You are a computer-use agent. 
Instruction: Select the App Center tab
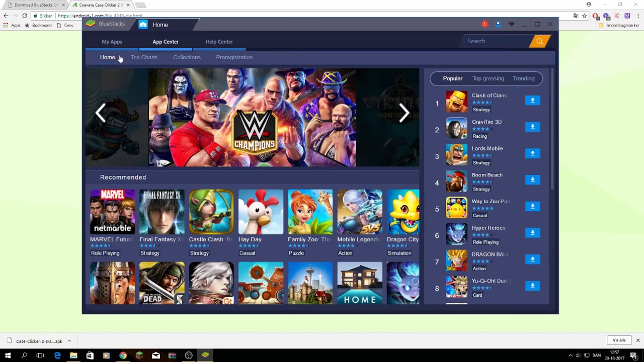pyautogui.click(x=166, y=42)
